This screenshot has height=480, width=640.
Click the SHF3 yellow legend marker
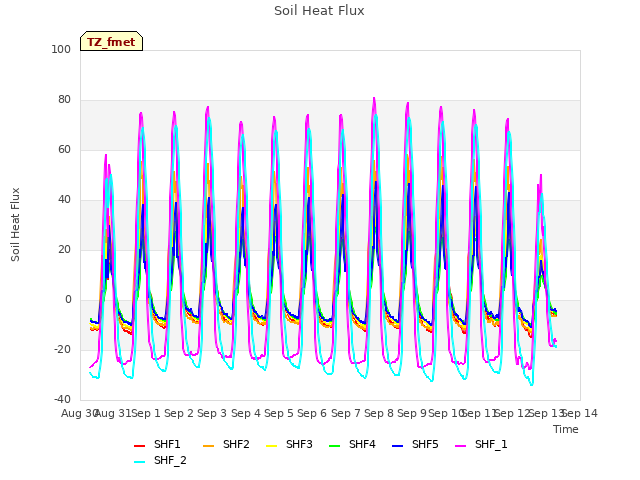[x=271, y=446]
